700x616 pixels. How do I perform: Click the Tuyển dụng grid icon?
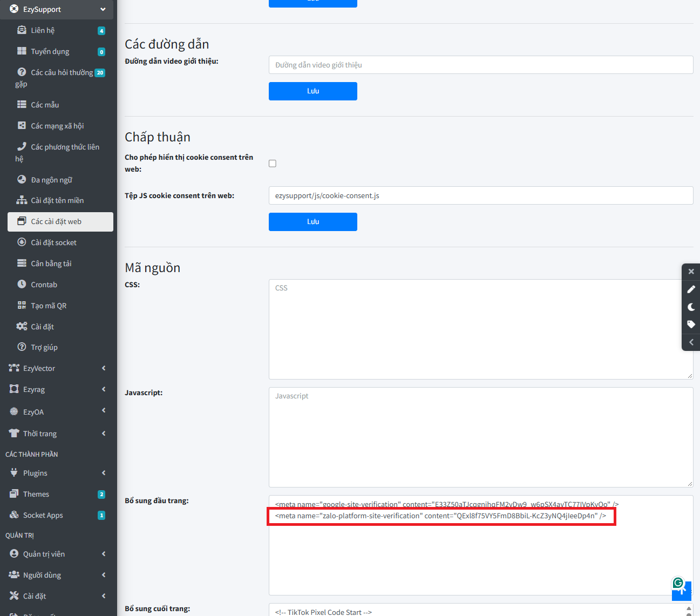tap(22, 51)
